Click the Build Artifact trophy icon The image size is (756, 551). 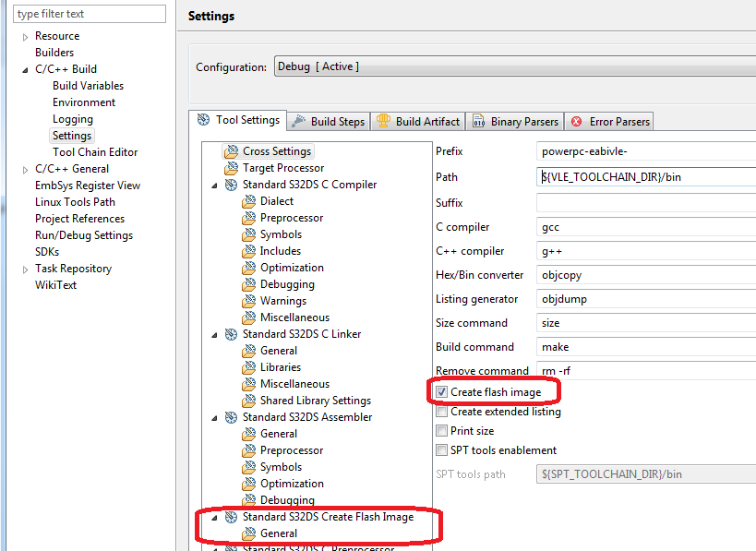(383, 121)
